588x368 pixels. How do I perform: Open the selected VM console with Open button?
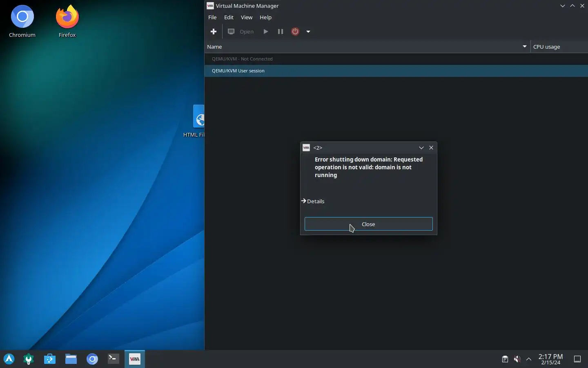point(241,31)
